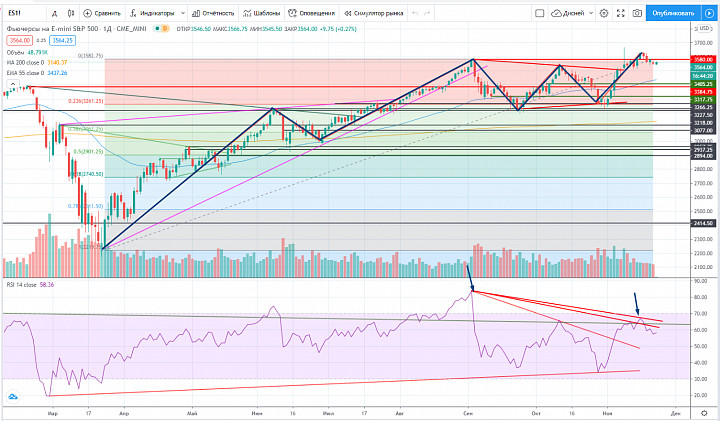Click the ES1! symbol search field
Screen dimensions: 720x421
point(24,13)
